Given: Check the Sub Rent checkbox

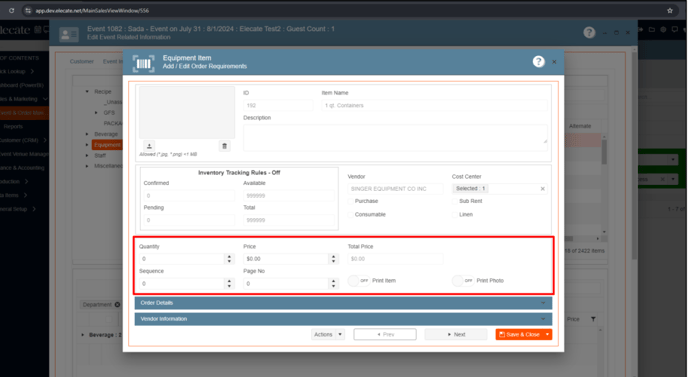Looking at the screenshot, I should tap(455, 201).
